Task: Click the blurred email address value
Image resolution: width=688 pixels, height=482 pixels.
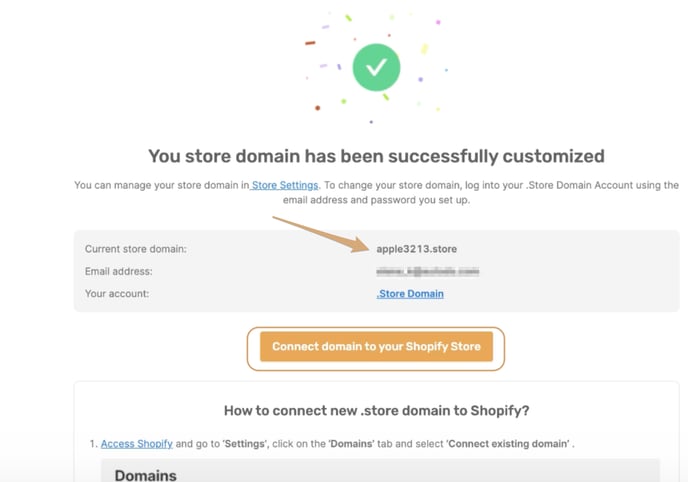Action: point(427,271)
